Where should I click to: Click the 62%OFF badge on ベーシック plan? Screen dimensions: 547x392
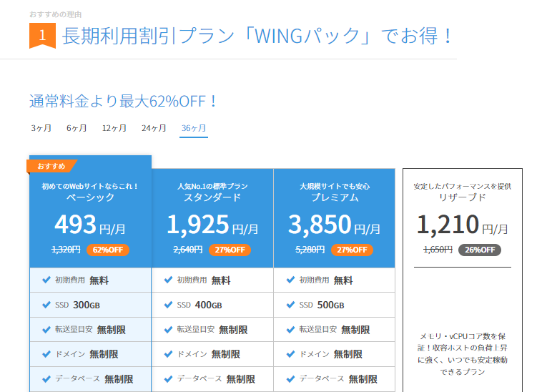coord(108,250)
